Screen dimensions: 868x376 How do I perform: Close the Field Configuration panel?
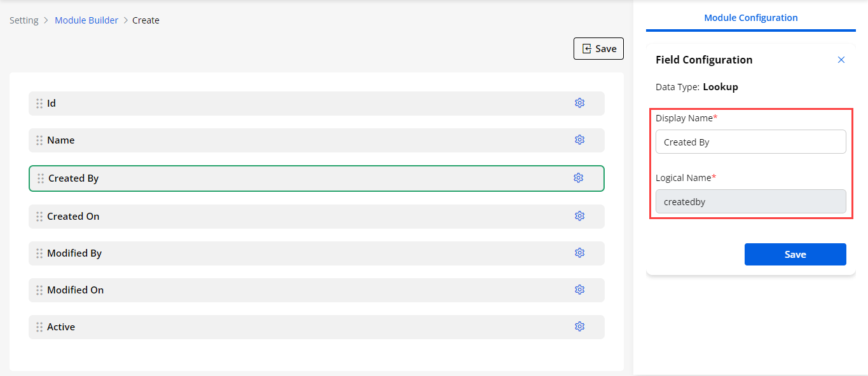coord(841,60)
